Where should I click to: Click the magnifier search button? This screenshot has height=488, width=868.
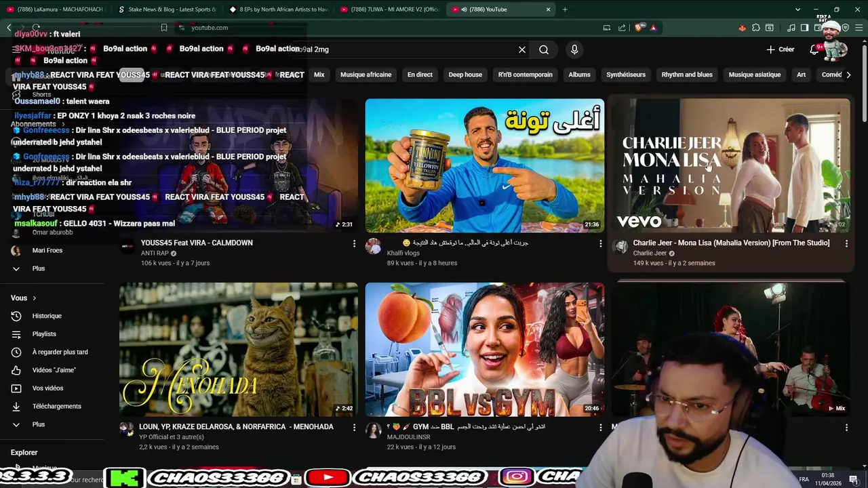[x=544, y=49]
